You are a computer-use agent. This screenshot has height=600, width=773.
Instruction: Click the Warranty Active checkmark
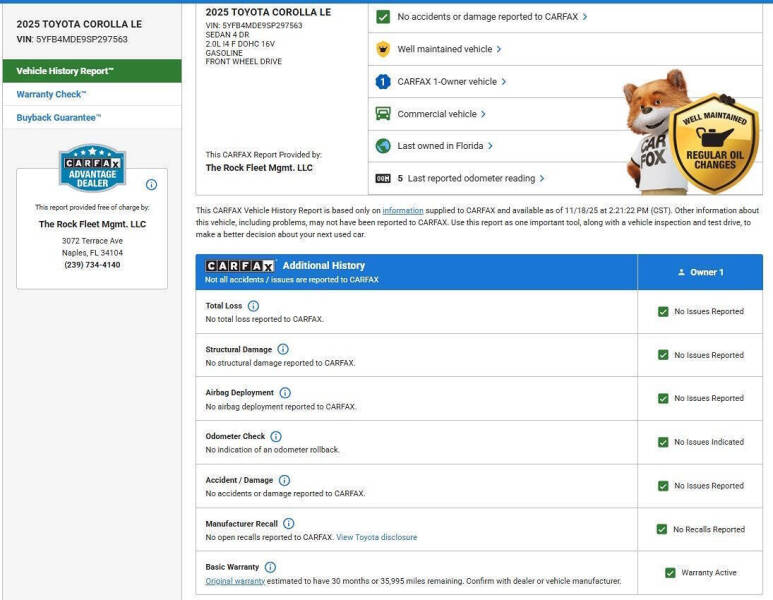tap(670, 573)
